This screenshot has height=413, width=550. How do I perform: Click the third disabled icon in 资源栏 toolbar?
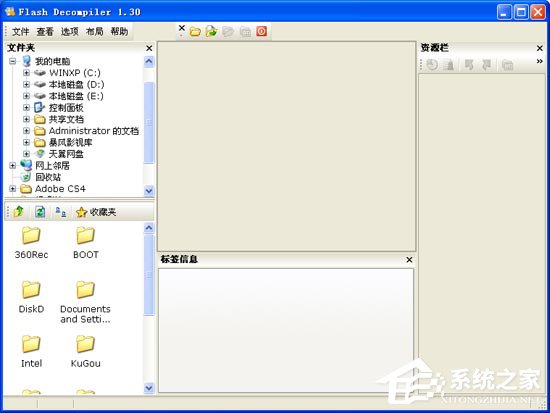[x=469, y=65]
